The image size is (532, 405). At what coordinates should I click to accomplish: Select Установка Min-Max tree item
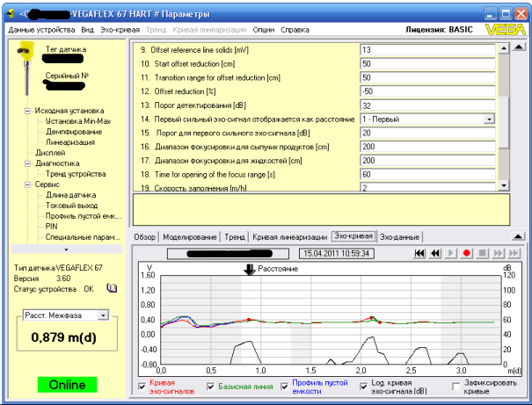pyautogui.click(x=78, y=121)
